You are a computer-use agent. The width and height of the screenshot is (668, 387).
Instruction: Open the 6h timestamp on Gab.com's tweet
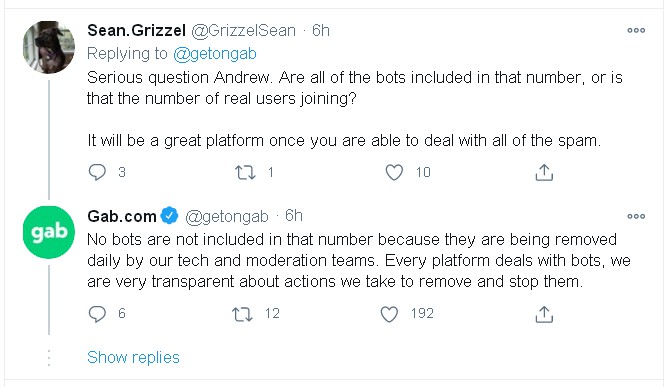[x=294, y=216]
